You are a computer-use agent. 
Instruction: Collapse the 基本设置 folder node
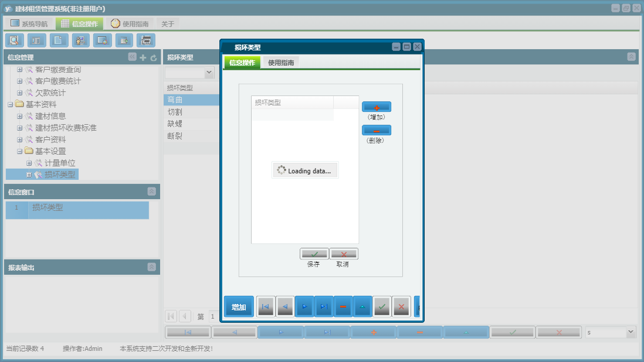(x=19, y=151)
